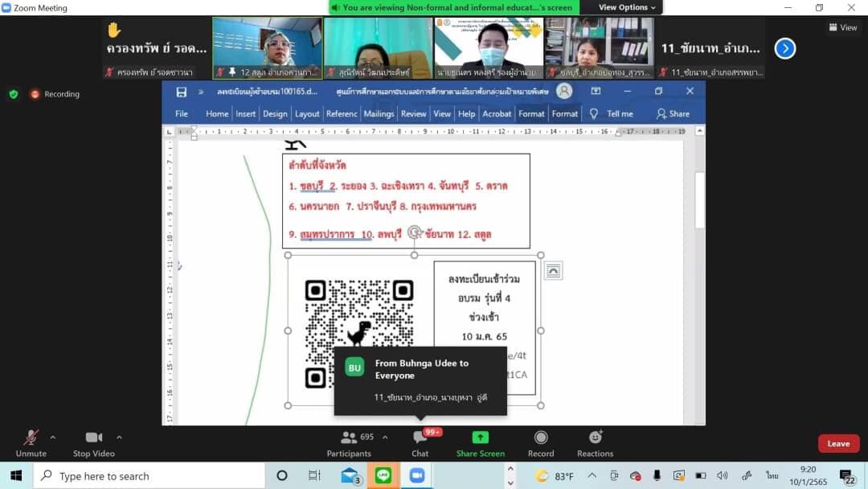Open the Windows notification center icon
The height and width of the screenshot is (489, 868).
845,476
